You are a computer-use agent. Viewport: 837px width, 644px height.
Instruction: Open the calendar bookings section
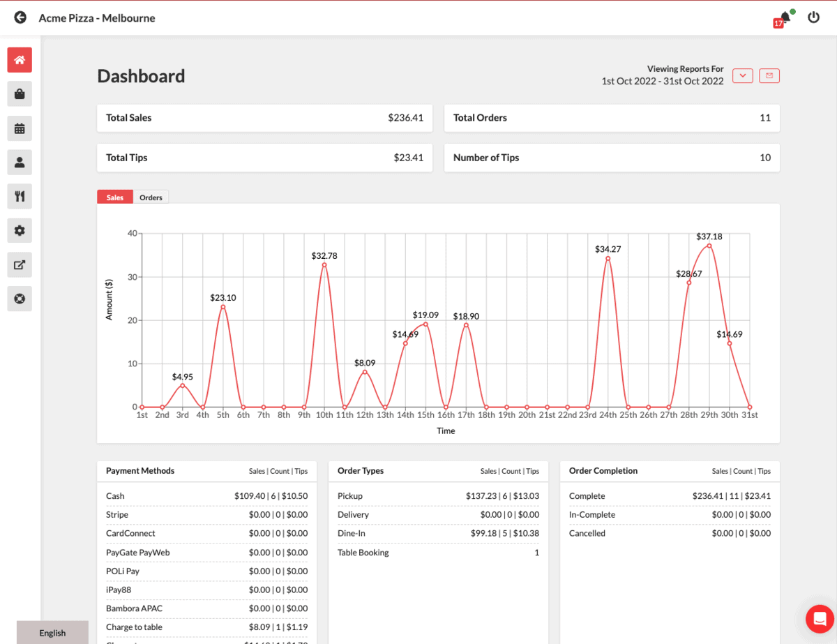pos(19,128)
